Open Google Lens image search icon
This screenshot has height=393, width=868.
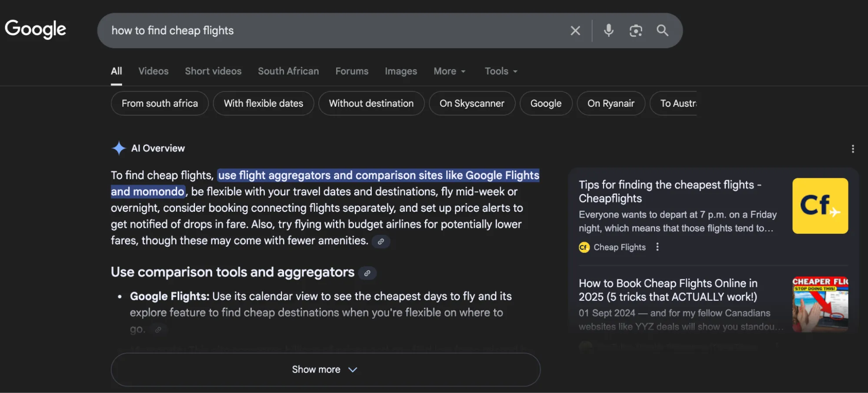click(x=636, y=30)
